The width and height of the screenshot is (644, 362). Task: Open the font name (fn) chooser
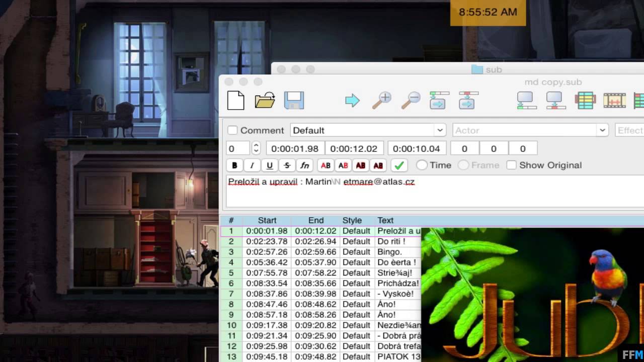click(305, 165)
